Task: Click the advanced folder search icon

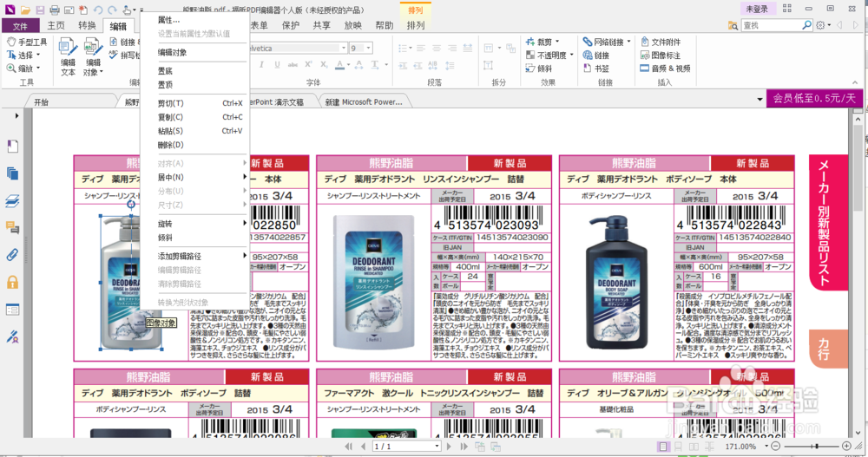Action: click(733, 25)
